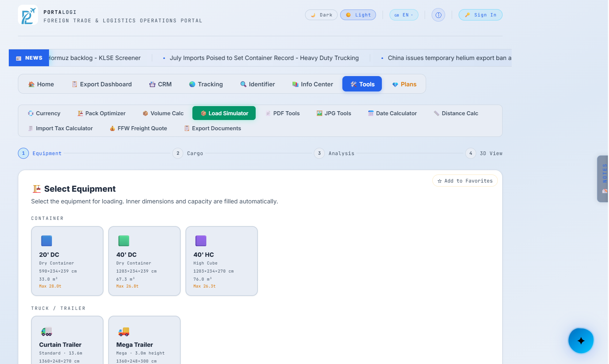Screen dimensions: 609x364
Task: Open the Notes side panel
Action: tap(603, 179)
